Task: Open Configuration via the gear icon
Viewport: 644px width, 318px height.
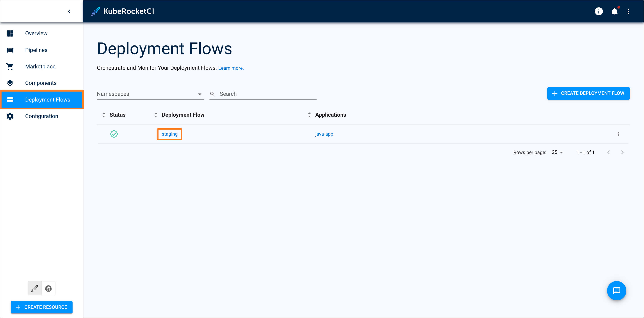Action: [x=10, y=116]
